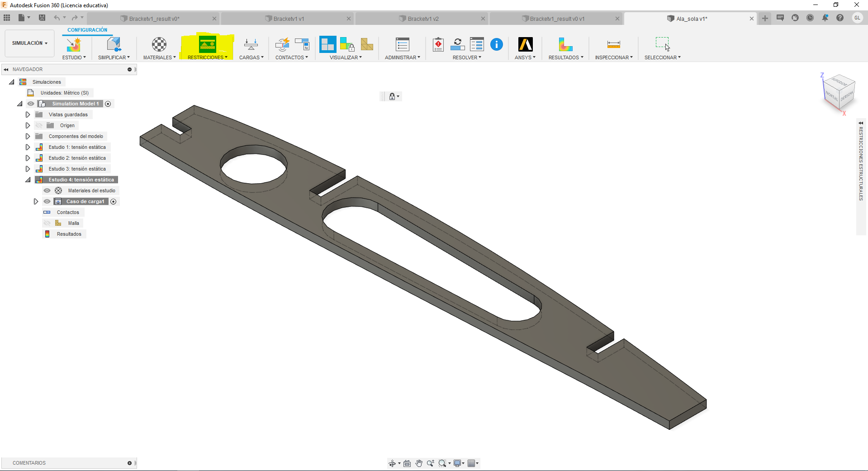Open the New Simulation Study tool icon
Viewport: 868px width, 471px height.
pyautogui.click(x=73, y=44)
